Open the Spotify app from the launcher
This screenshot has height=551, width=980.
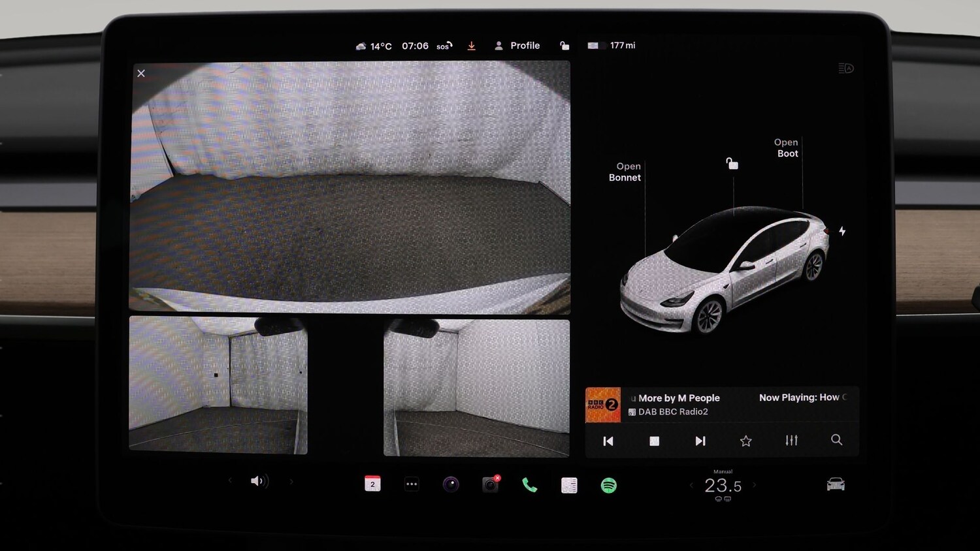(608, 485)
